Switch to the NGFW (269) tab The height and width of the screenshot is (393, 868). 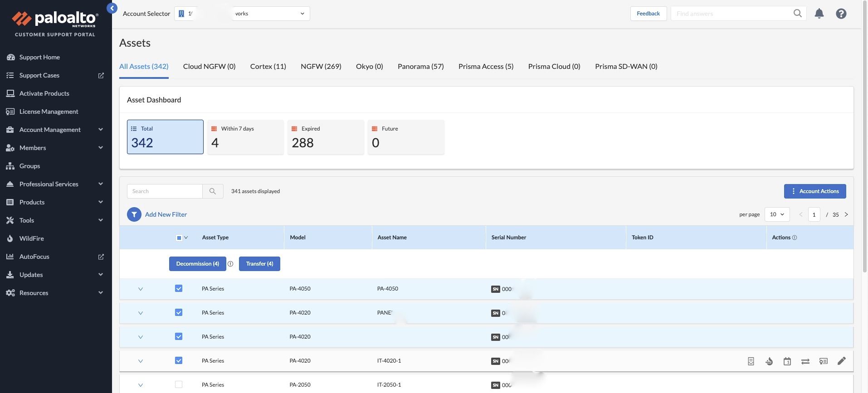click(321, 67)
